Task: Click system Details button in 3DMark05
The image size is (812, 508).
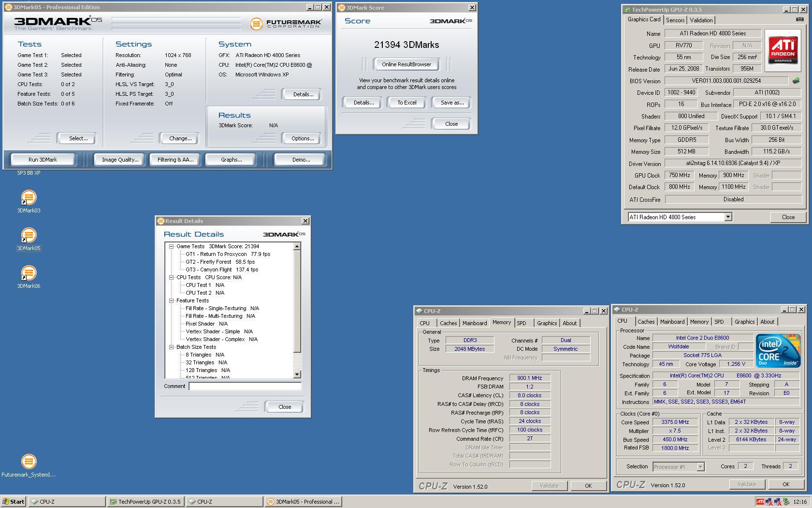Action: coord(303,94)
